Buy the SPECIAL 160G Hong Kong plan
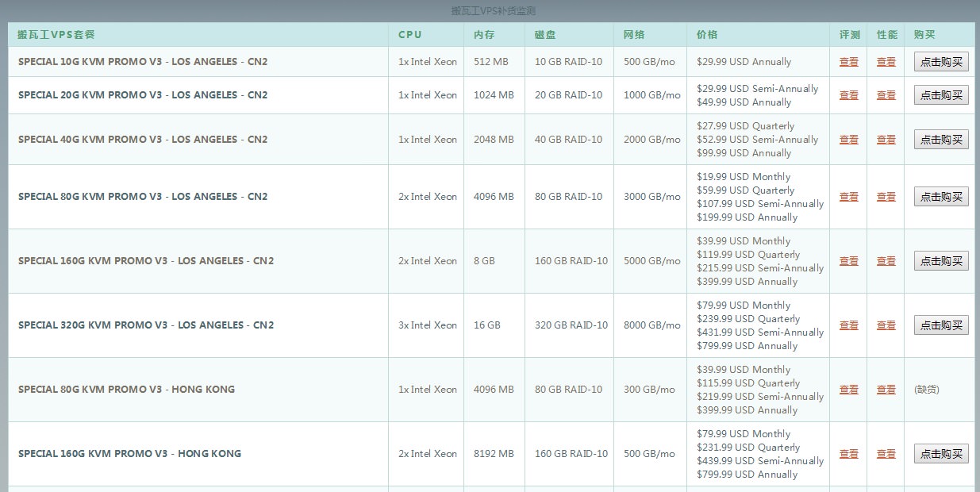The height and width of the screenshot is (492, 980). point(941,454)
